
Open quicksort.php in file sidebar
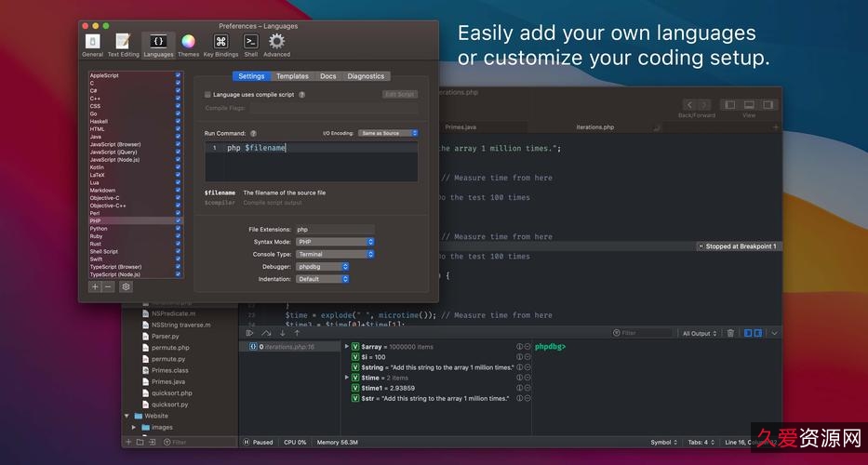tap(171, 392)
